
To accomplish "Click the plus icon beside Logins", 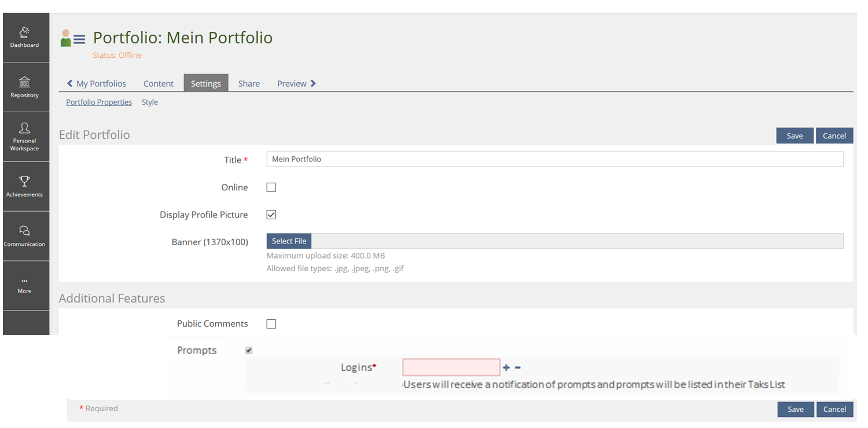I will tap(506, 368).
